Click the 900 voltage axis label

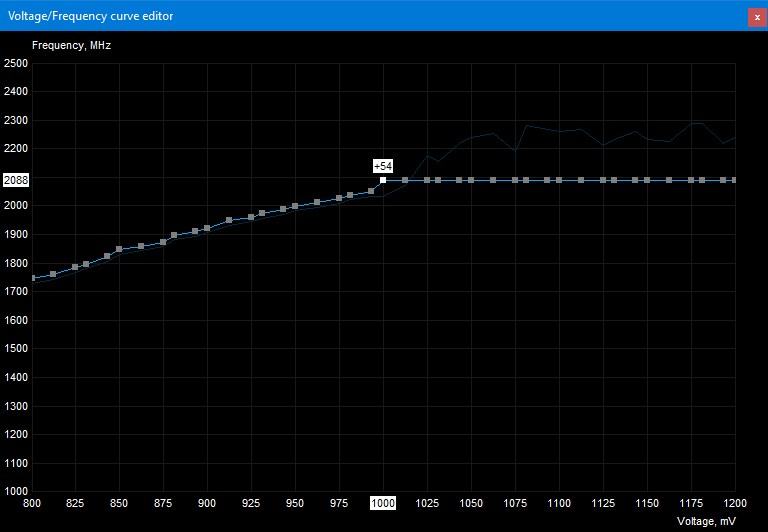click(x=207, y=503)
